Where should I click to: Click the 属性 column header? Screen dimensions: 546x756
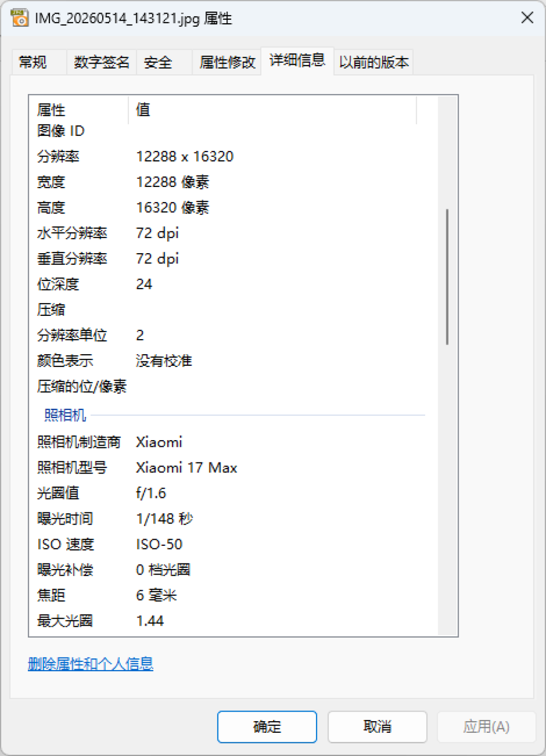pyautogui.click(x=79, y=110)
